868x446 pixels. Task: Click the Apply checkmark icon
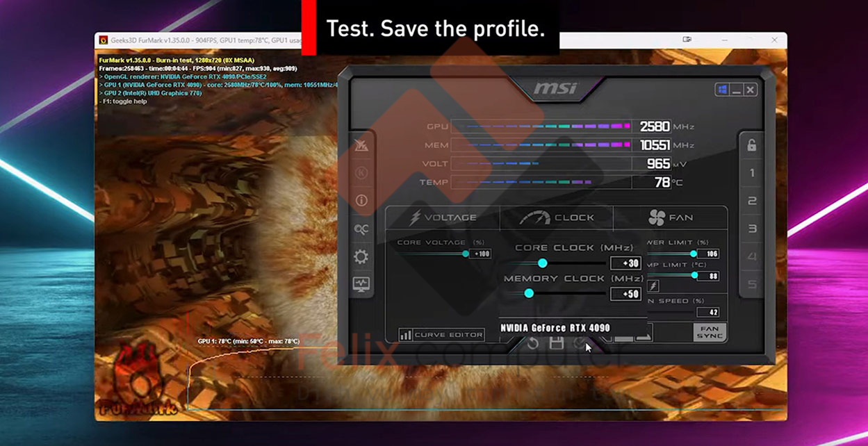tap(579, 342)
